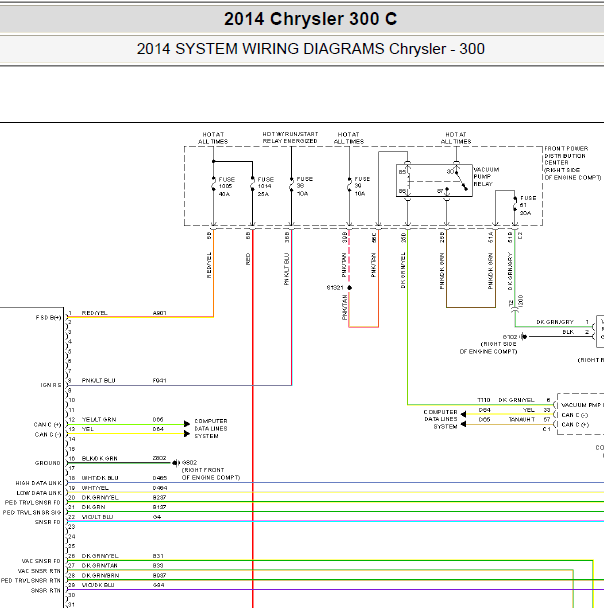Click the 'LOW DATA LINK' pin label
This screenshot has height=608, width=604.
(x=39, y=493)
